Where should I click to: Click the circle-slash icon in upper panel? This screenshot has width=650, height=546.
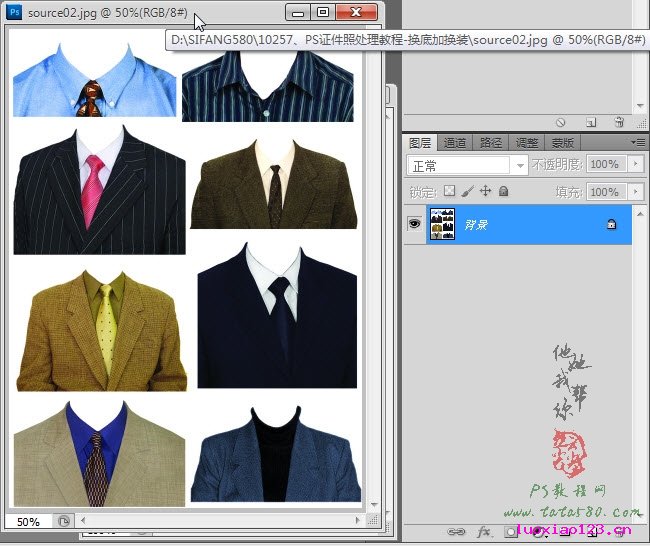(561, 122)
